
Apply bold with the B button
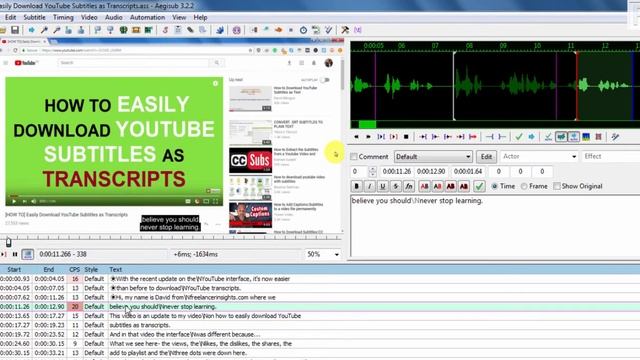(x=356, y=187)
